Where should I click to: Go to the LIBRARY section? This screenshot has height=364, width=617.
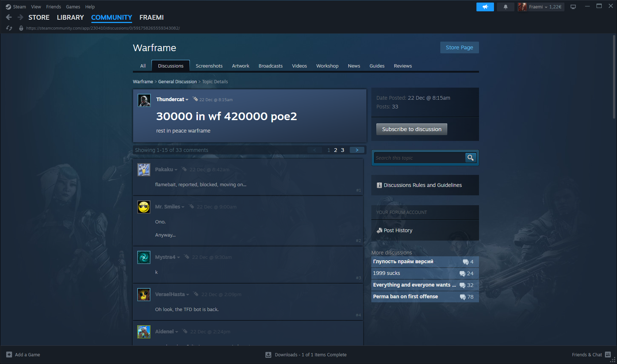pos(70,18)
